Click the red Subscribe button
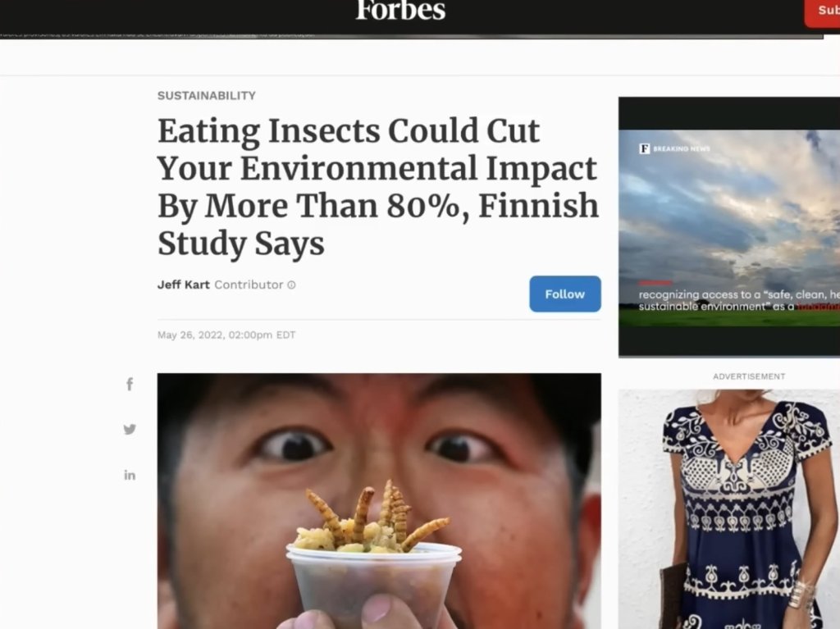The height and width of the screenshot is (629, 840). point(822,11)
